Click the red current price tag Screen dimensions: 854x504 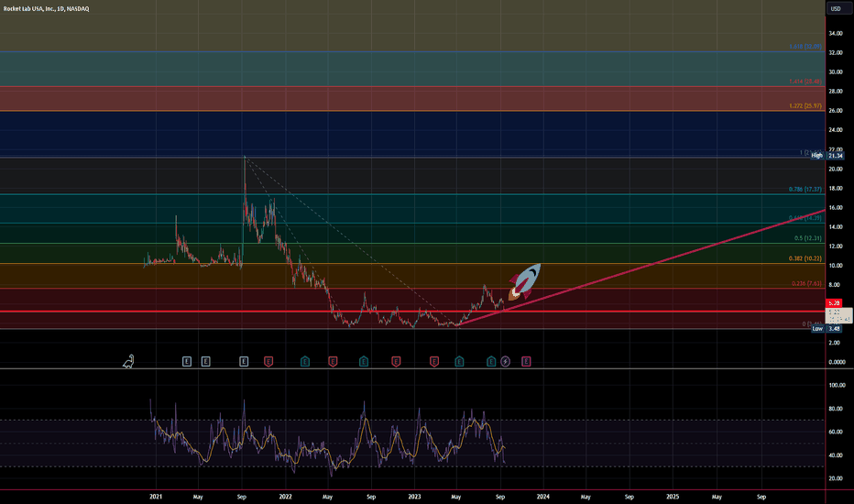tap(835, 303)
